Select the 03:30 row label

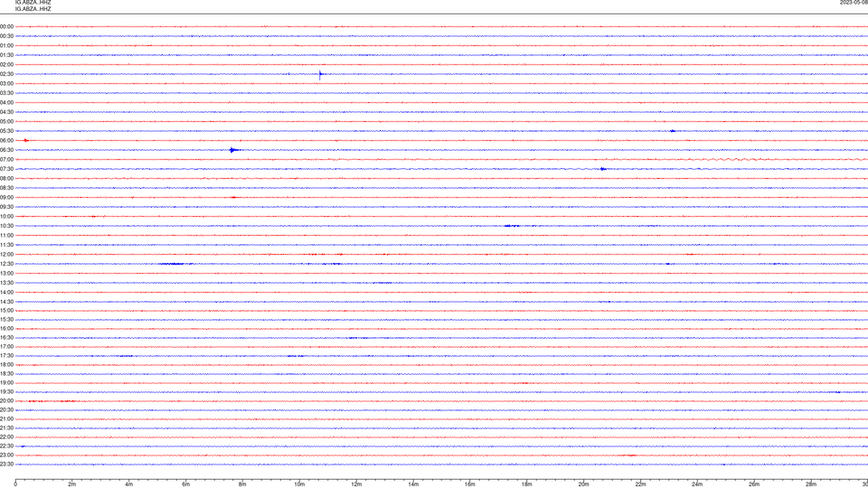(6, 93)
